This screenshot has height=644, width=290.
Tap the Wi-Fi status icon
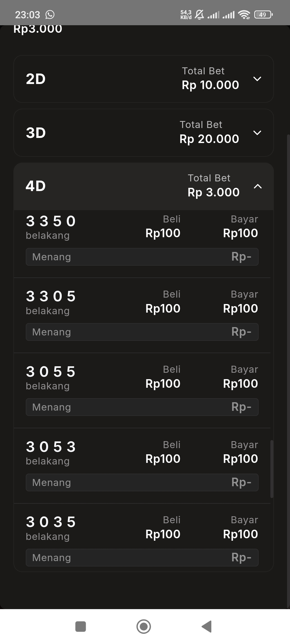pos(244,14)
